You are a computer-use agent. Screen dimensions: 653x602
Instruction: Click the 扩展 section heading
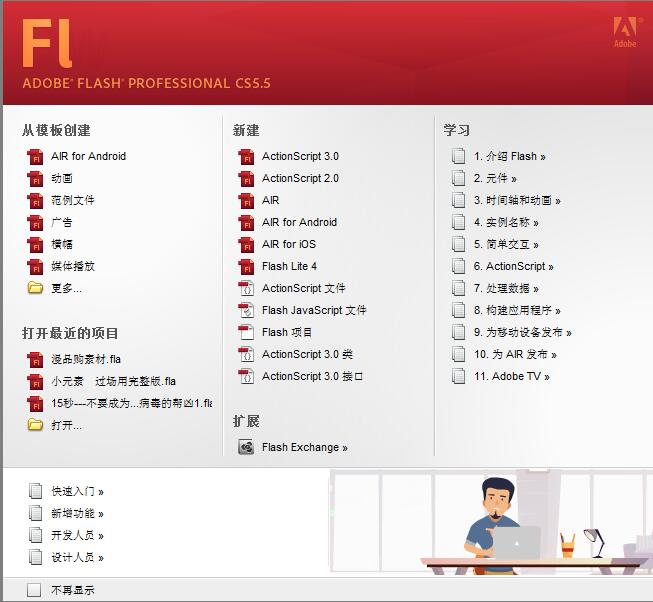pyautogui.click(x=246, y=421)
